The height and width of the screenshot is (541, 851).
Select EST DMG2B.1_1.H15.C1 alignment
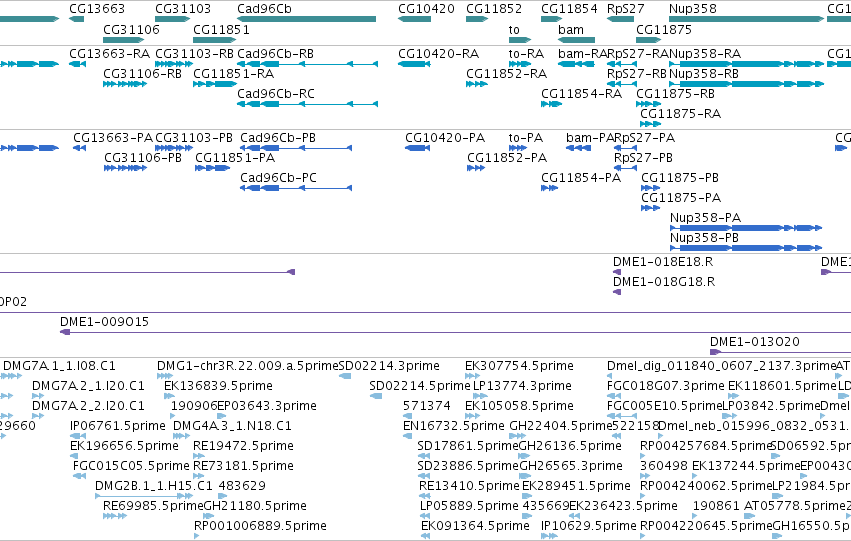pyautogui.click(x=144, y=496)
